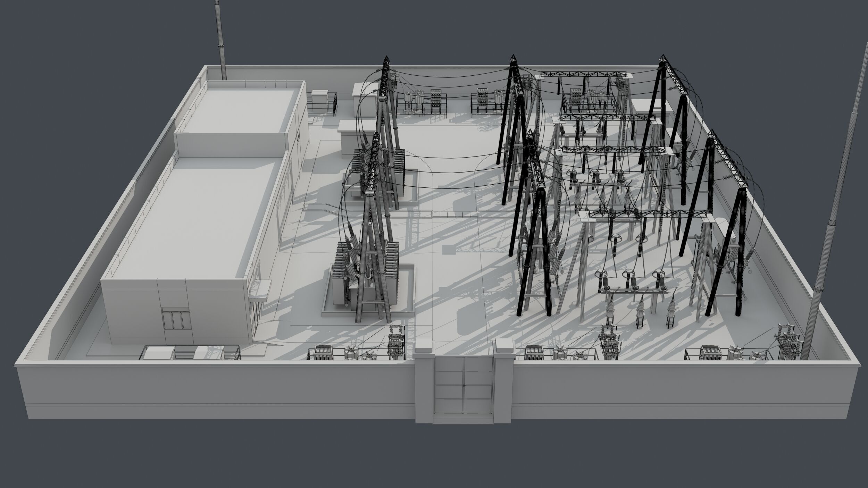Select the lightning mast behind the rear building
Viewport: 868px width, 488px height.
click(220, 40)
